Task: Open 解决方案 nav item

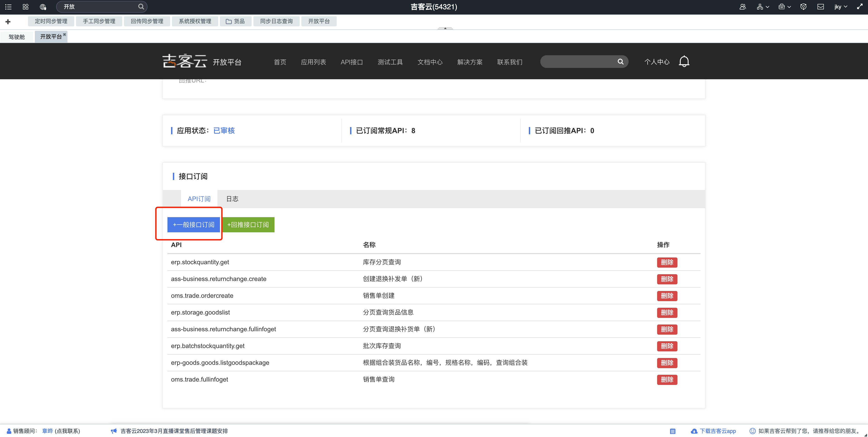Action: click(470, 62)
